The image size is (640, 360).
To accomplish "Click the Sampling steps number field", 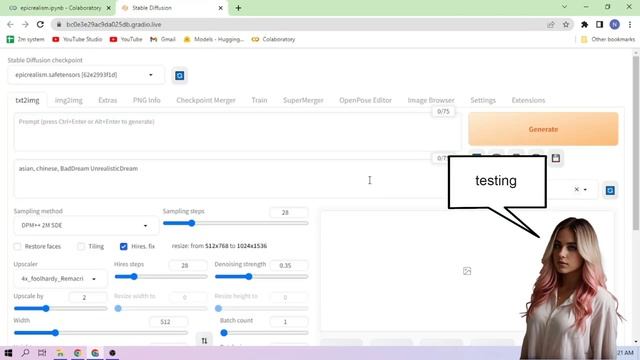I will [288, 212].
